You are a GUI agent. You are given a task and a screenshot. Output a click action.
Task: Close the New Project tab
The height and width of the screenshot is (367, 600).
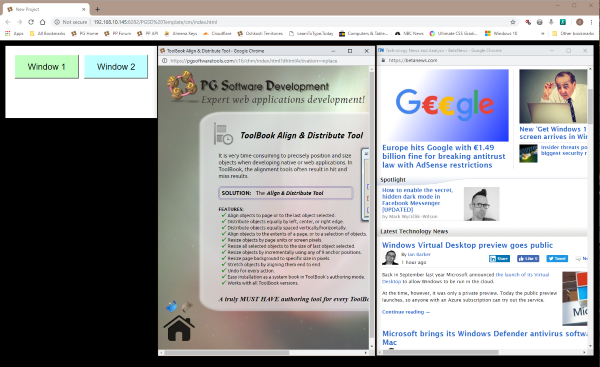pyautogui.click(x=83, y=9)
